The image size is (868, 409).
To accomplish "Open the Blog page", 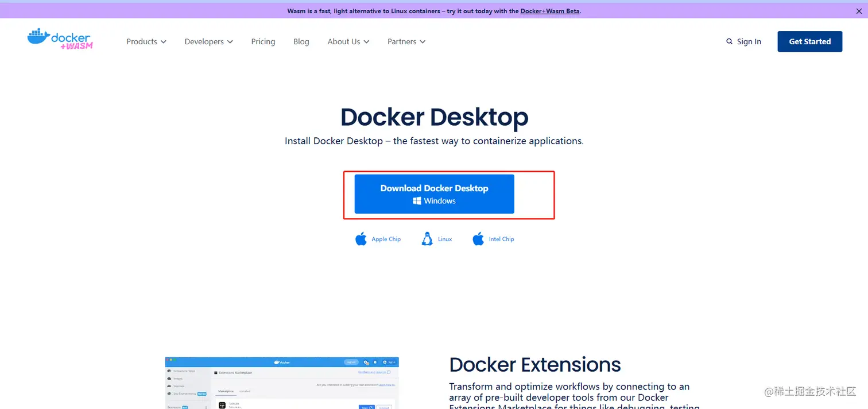I will (301, 41).
